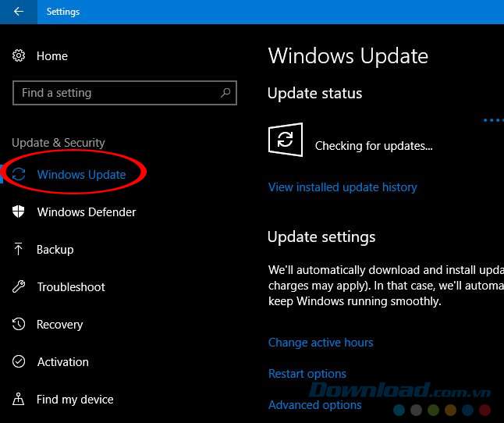The height and width of the screenshot is (423, 504).
Task: Click the Find my device person icon
Action: pos(18,399)
